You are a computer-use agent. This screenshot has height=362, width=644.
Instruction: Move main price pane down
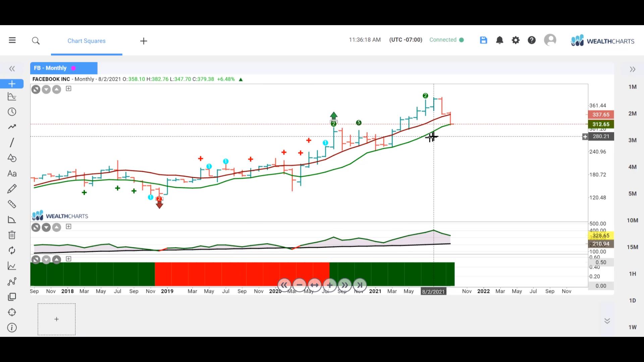point(46,89)
